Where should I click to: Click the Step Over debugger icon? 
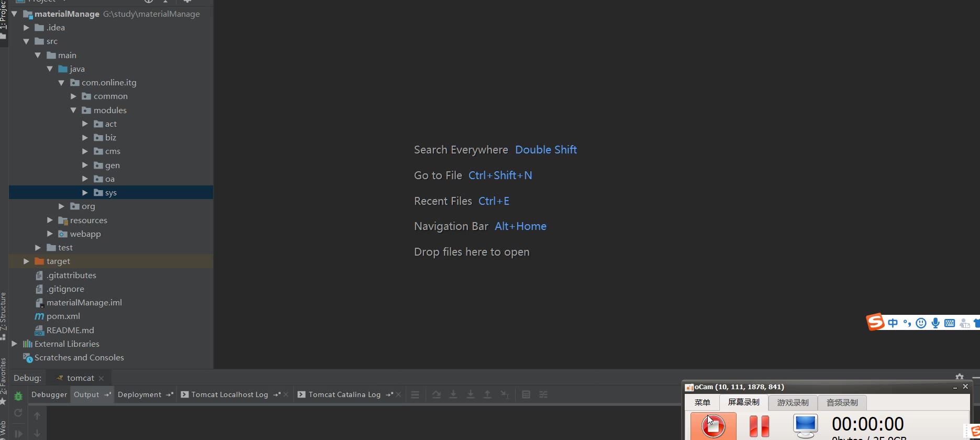436,394
